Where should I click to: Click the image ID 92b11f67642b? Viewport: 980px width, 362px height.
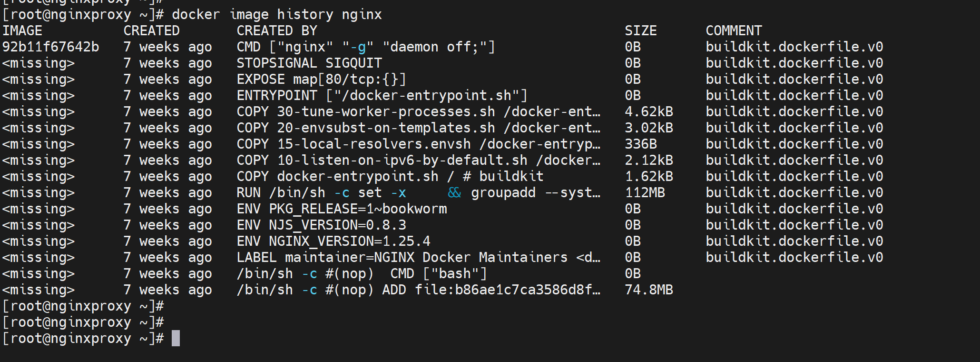pyautogui.click(x=51, y=47)
